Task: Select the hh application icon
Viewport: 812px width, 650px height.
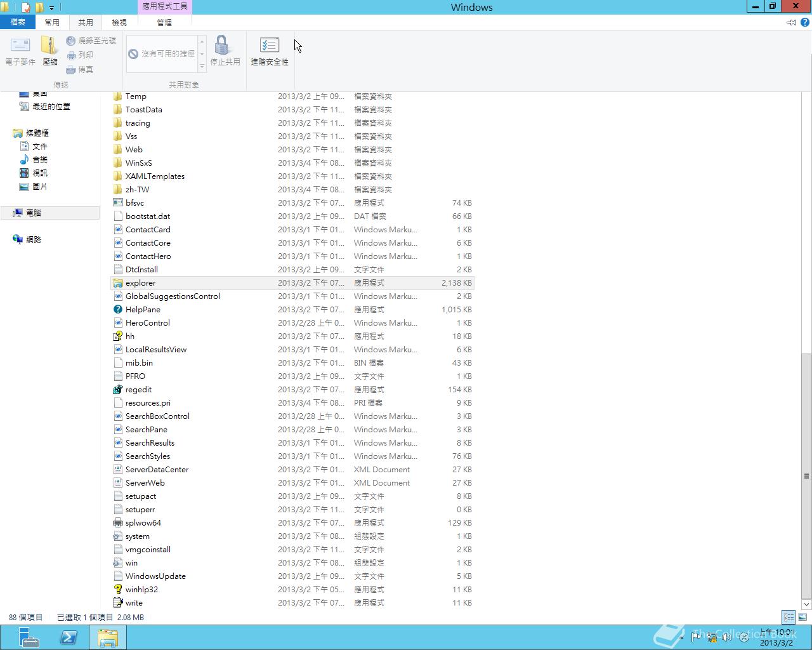Action: pos(117,336)
